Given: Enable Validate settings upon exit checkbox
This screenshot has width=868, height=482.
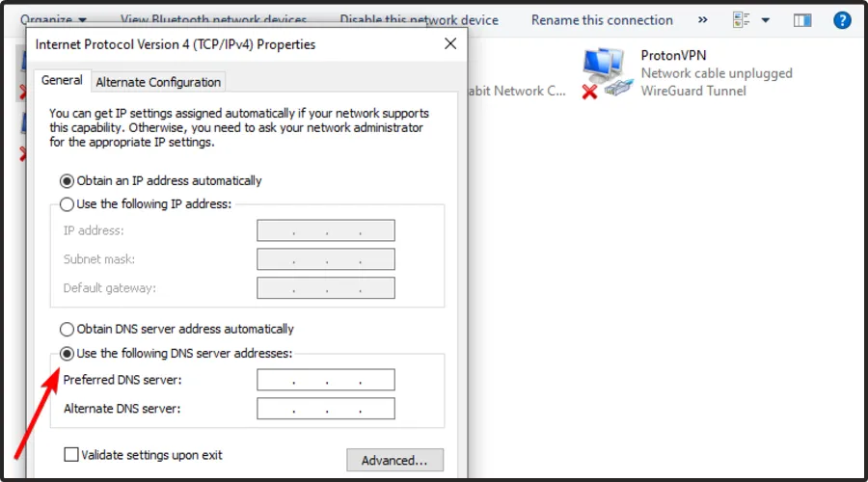Looking at the screenshot, I should [71, 454].
